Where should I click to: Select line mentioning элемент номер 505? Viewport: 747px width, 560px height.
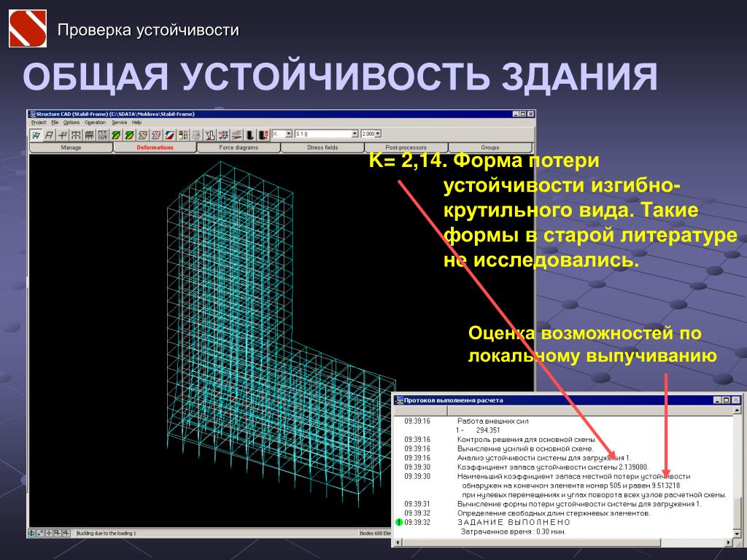coord(570,486)
